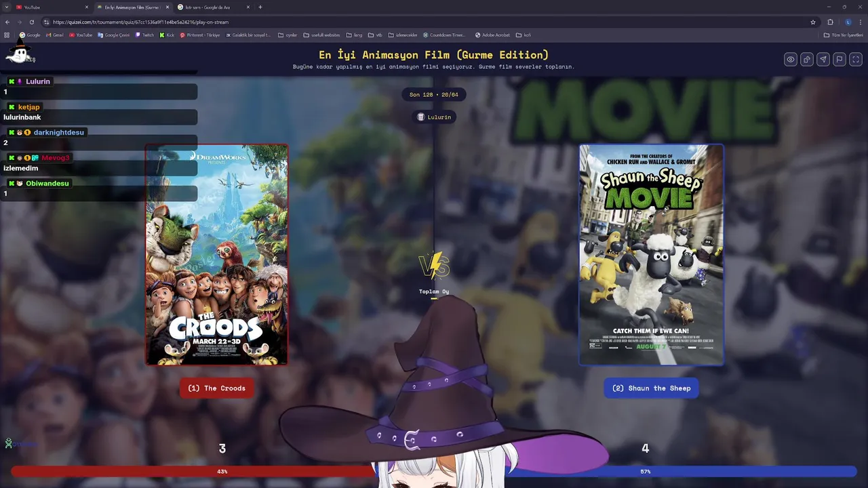This screenshot has width=868, height=488.
Task: Select Shaun the Sheep Movie poster
Action: pyautogui.click(x=652, y=255)
